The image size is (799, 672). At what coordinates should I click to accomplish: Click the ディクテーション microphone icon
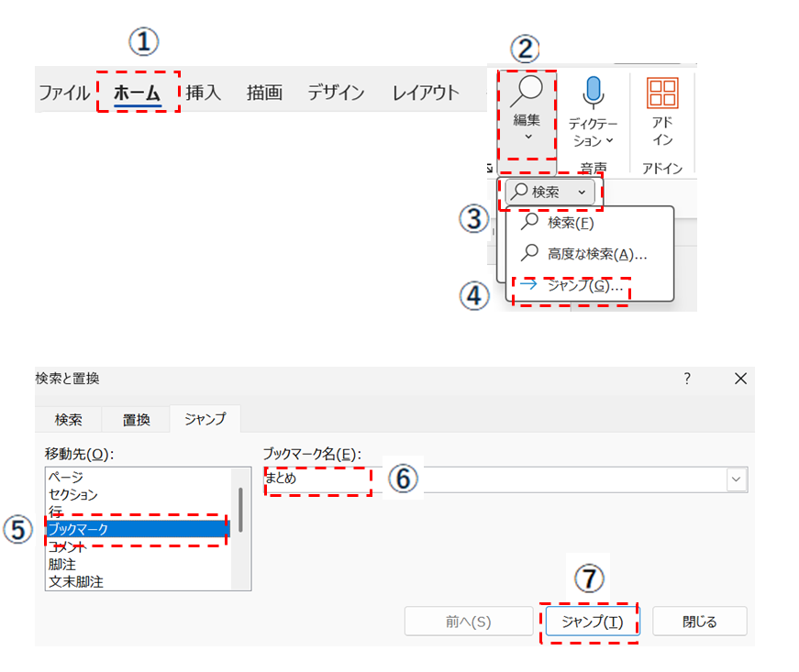click(593, 93)
